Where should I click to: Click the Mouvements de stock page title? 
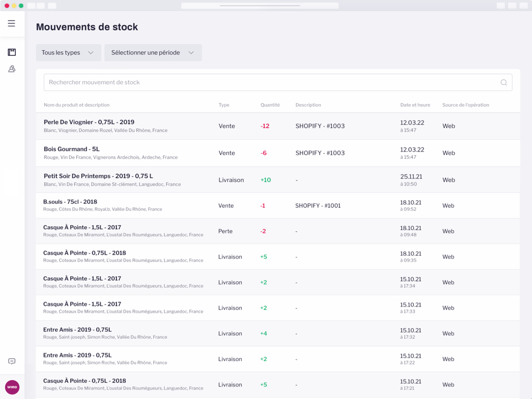87,27
